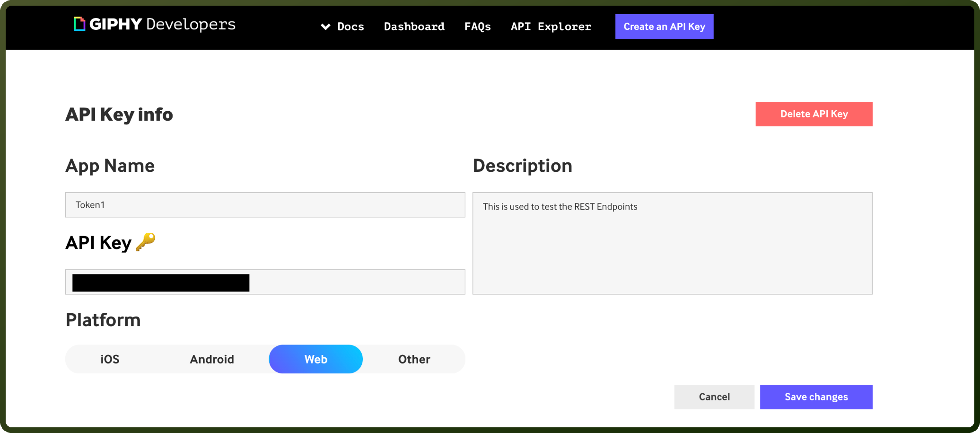Select the Web platform option
Screen dimensions: 980x433
316,359
